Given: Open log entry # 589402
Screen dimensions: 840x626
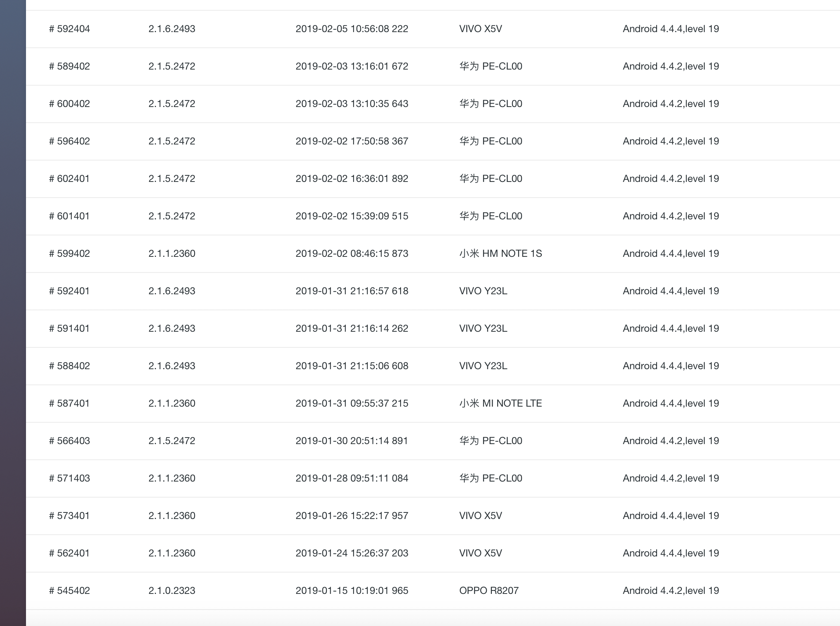Looking at the screenshot, I should click(x=69, y=66).
